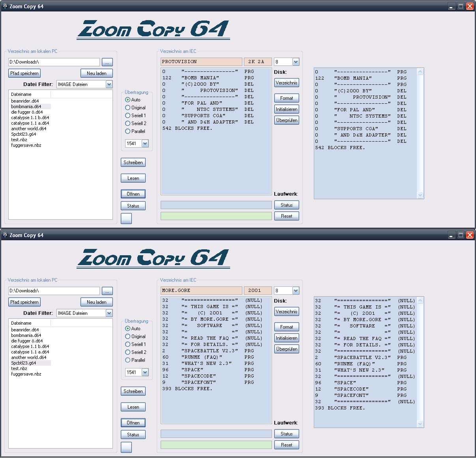Click the D:\Downloads\ path field in MORE.GORE window
The height and width of the screenshot is (458, 476).
coord(54,291)
